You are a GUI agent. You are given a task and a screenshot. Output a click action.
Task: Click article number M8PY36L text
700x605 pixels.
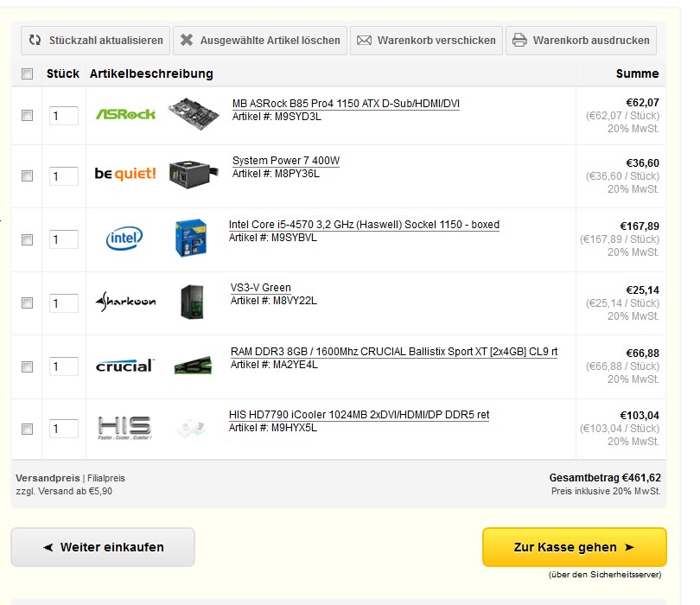297,174
